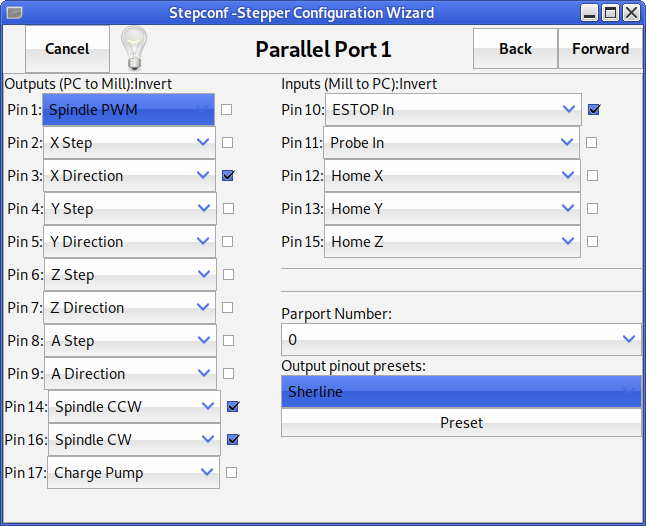The height and width of the screenshot is (526, 646).
Task: Open Pin 11 Probe In dropdown
Action: 453,142
